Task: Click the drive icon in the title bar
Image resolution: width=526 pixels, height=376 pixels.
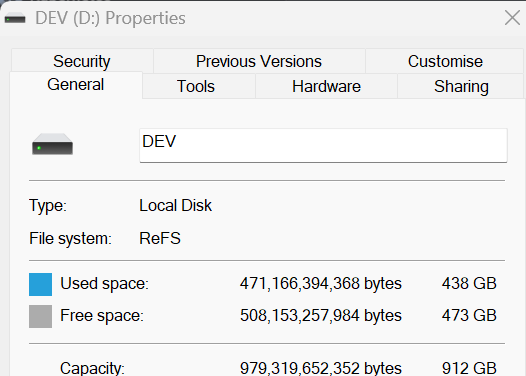Action: coord(15,18)
